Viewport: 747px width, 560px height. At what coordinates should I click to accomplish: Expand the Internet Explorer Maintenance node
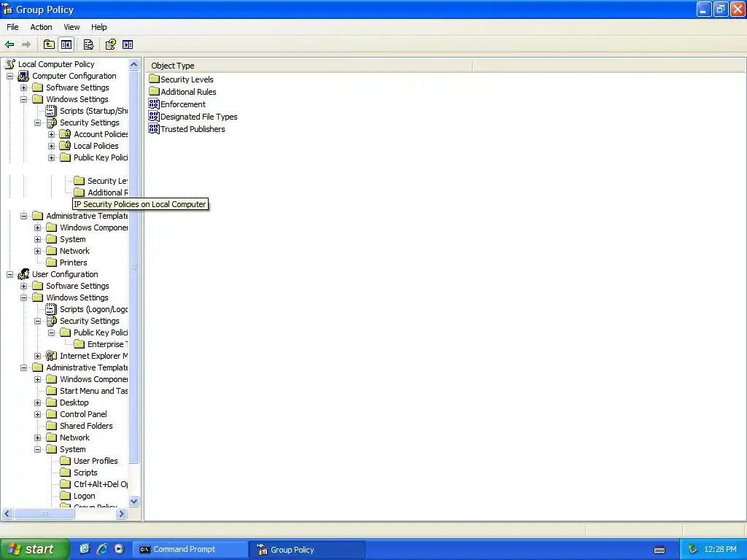38,356
